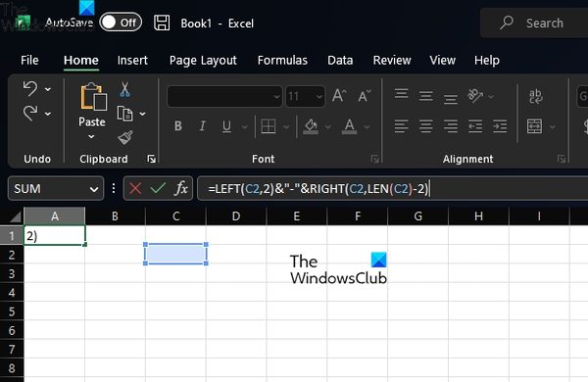This screenshot has width=588, height=382.
Task: Apply Underline formatting
Action: coord(226,126)
